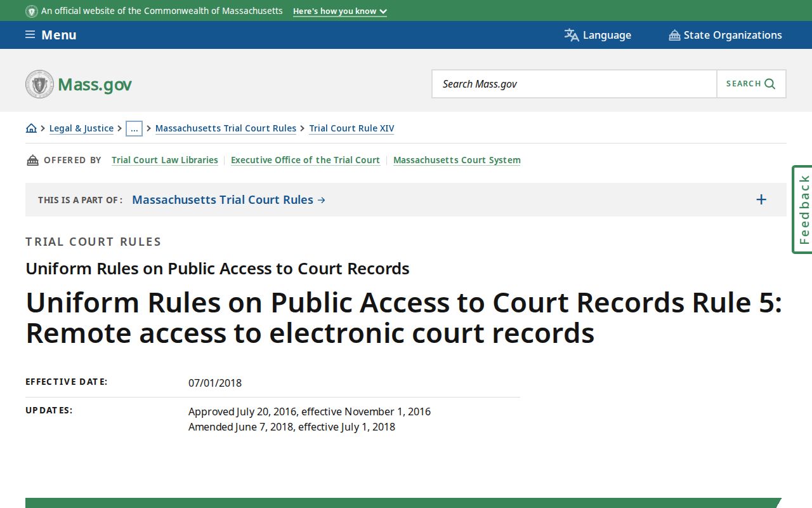812x508 pixels.
Task: Click the Language translate icon
Action: pos(572,35)
